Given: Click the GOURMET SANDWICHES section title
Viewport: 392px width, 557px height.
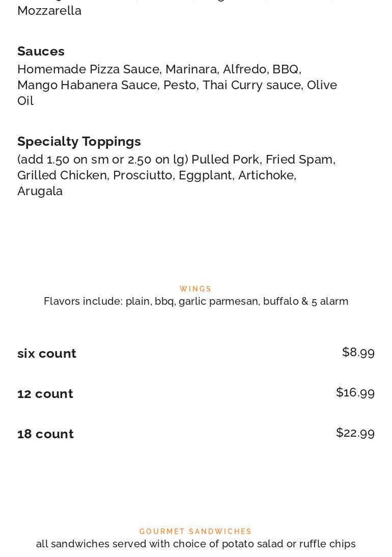Looking at the screenshot, I should coord(195,532).
